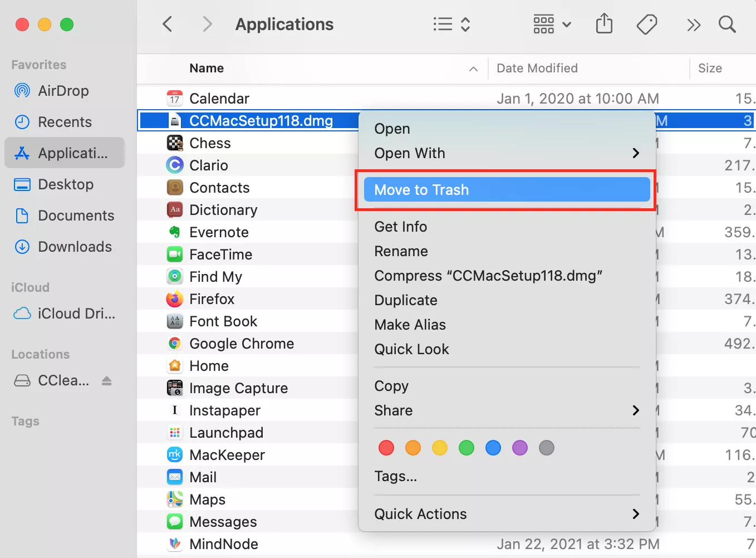
Task: Open Finder search with the magnifier icon
Action: coord(728,25)
